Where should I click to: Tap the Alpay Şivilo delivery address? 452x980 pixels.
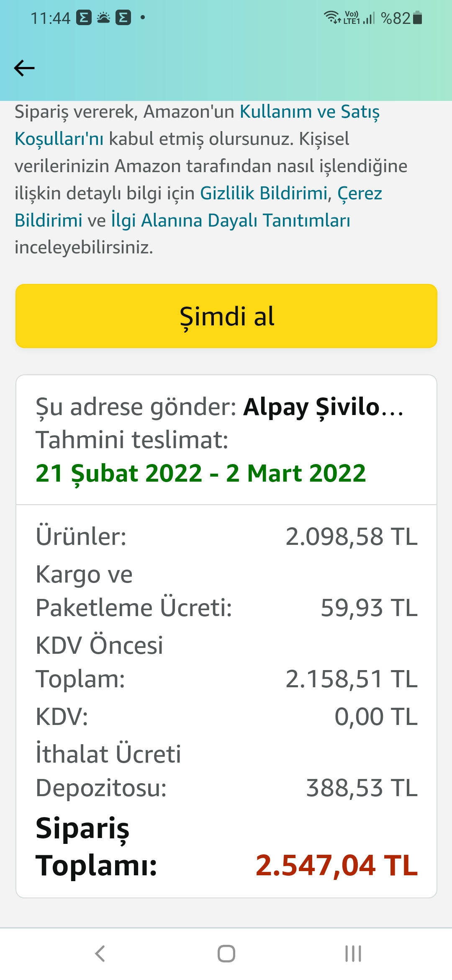(x=323, y=407)
